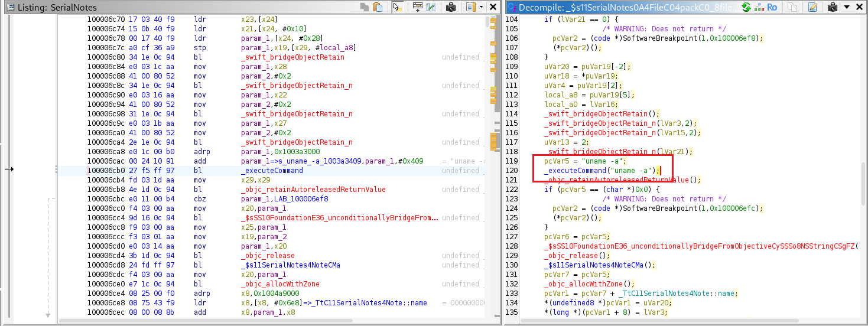Click _executeCommand call in the Listing
The width and height of the screenshot is (868, 326).
tap(272, 171)
